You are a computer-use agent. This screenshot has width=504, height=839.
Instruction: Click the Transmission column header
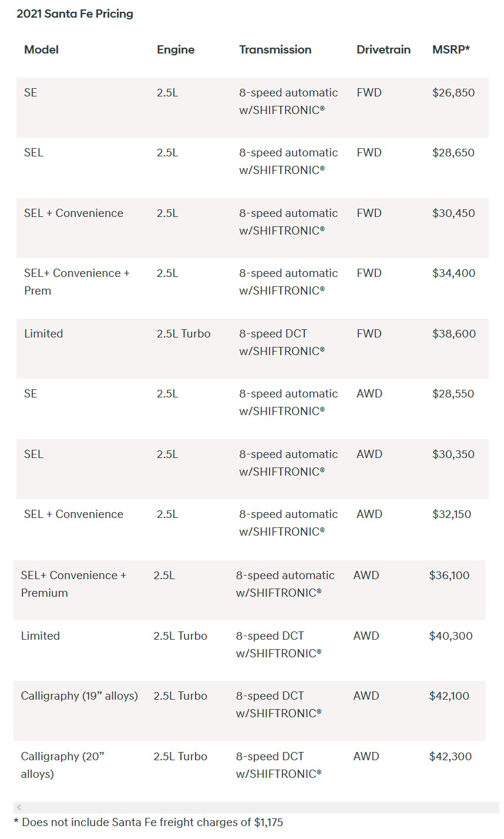click(x=275, y=49)
